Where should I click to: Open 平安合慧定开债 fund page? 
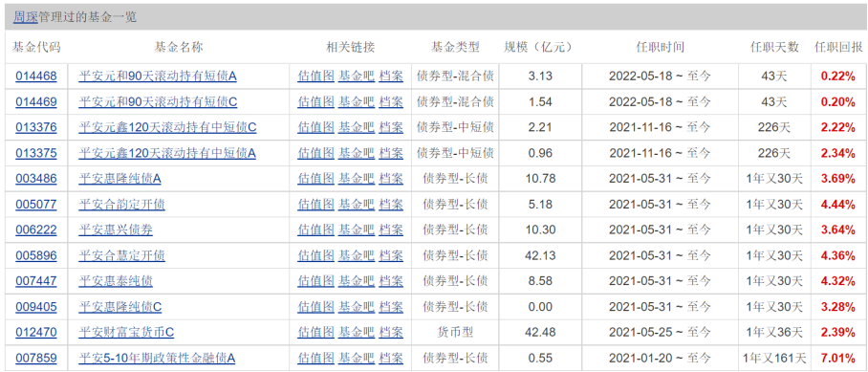[121, 255]
